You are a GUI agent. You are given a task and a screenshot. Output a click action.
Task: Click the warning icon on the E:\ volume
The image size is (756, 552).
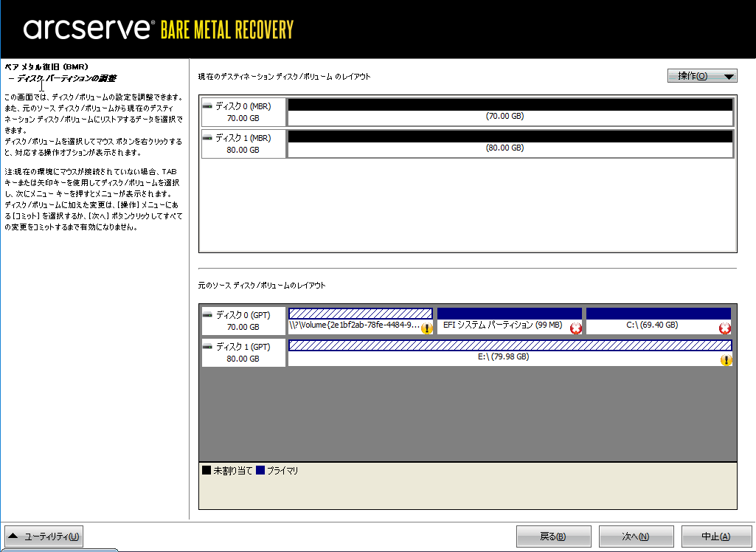(726, 360)
